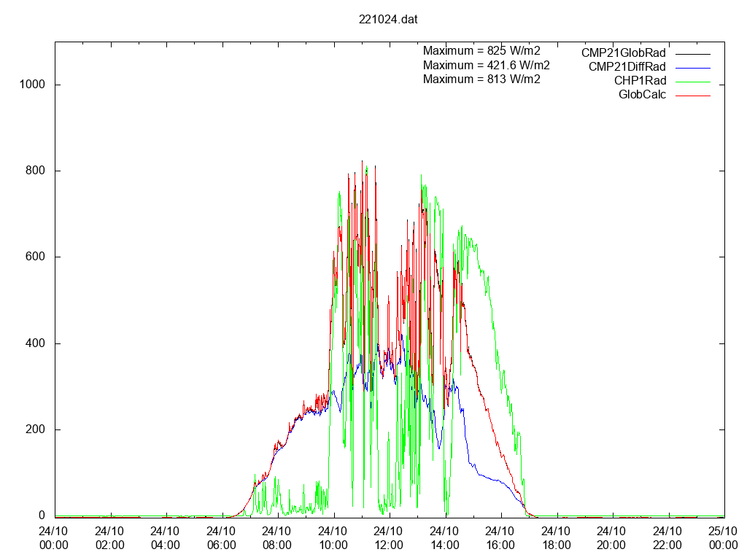This screenshot has width=747, height=560.
Task: Click the green CHP1Rad legend line sample
Action: click(x=693, y=82)
